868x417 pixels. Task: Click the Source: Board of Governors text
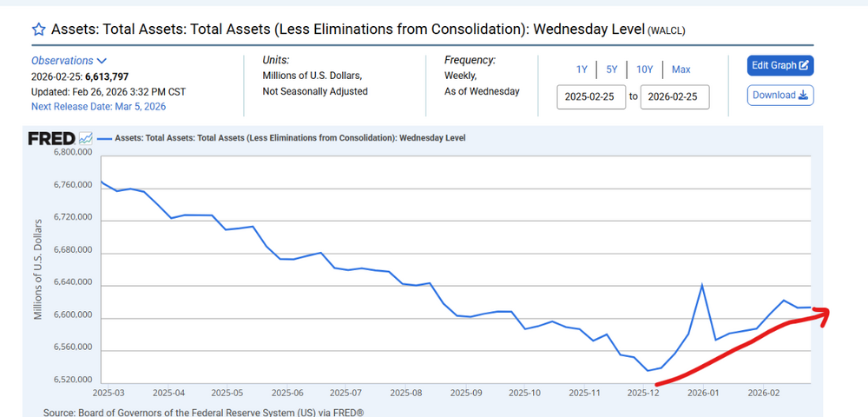(x=203, y=413)
